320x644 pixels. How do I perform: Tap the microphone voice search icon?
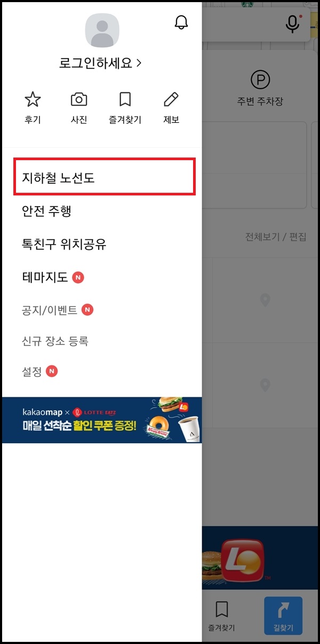tap(293, 24)
